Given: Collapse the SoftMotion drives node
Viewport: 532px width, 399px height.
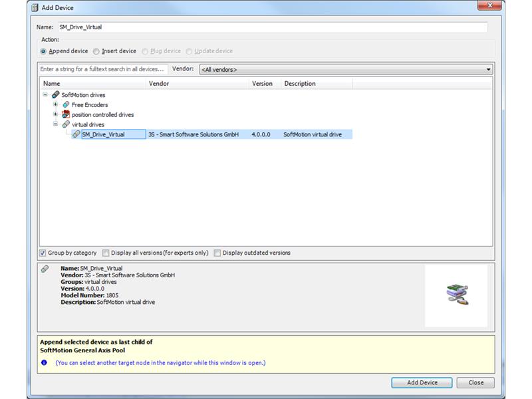Looking at the screenshot, I should click(x=45, y=94).
